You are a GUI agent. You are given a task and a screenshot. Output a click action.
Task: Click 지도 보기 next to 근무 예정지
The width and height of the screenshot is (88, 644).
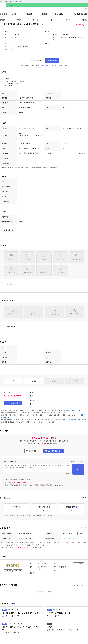tap(82, 153)
